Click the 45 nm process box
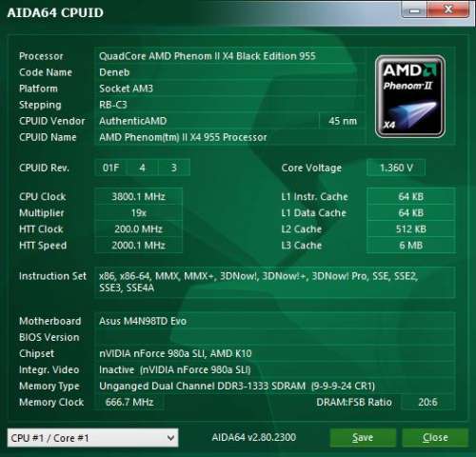 (x=343, y=121)
